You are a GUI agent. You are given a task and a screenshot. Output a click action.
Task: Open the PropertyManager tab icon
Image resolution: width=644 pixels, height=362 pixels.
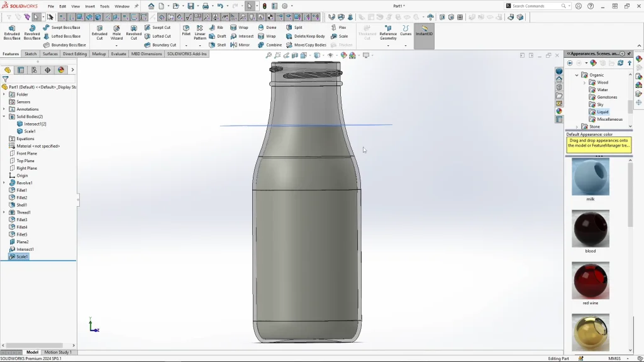pos(21,70)
